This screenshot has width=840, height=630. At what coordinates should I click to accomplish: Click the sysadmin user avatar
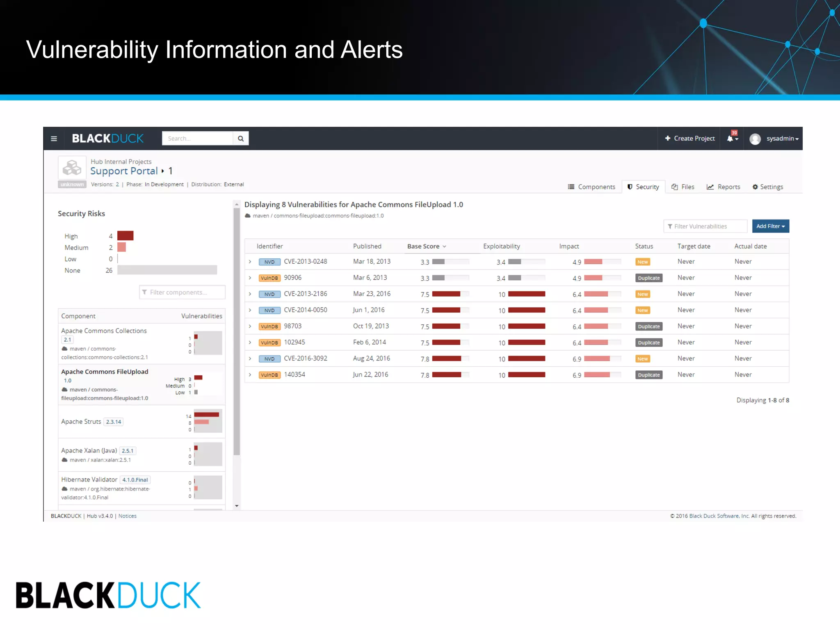point(755,139)
